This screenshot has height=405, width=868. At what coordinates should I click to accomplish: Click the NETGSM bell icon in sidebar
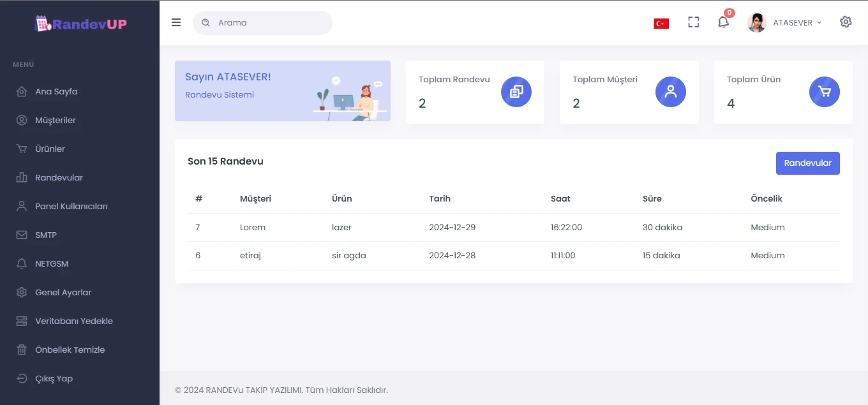click(x=22, y=263)
